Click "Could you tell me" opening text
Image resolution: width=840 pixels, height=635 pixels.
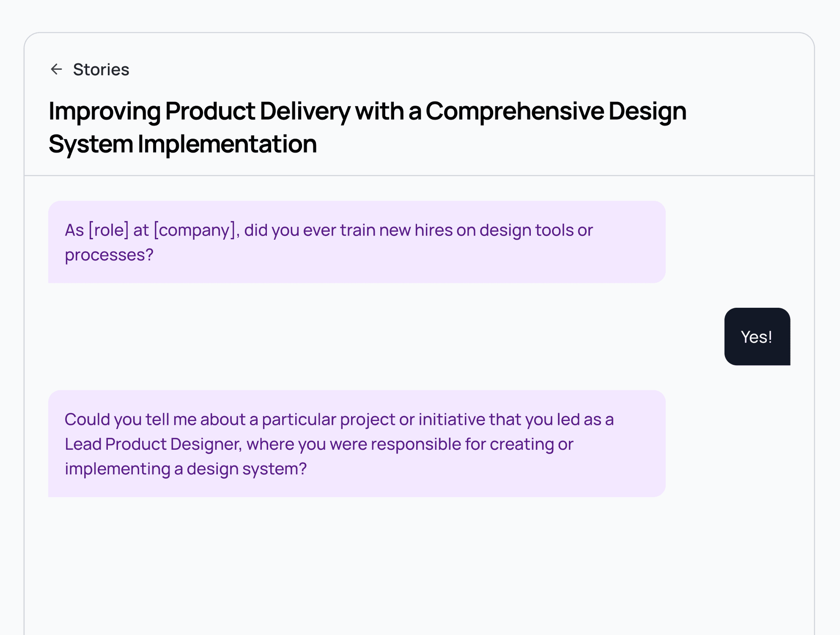130,419
